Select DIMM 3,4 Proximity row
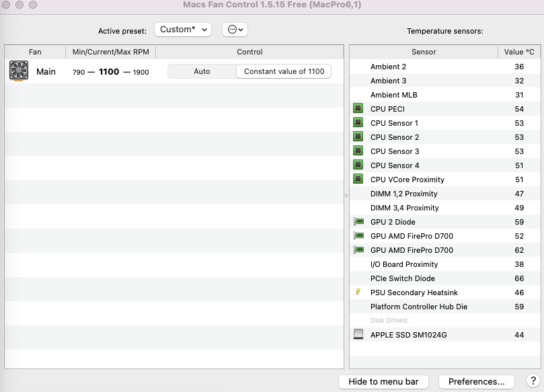Screen dimensions: 544x392 coord(445,208)
